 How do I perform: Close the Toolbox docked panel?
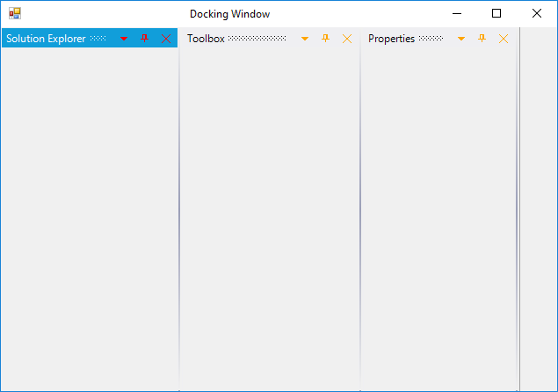347,39
